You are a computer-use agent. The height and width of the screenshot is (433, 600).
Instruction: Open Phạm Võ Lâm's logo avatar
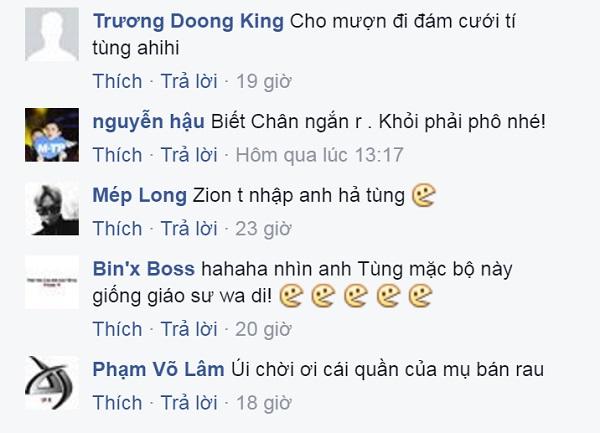tap(52, 383)
